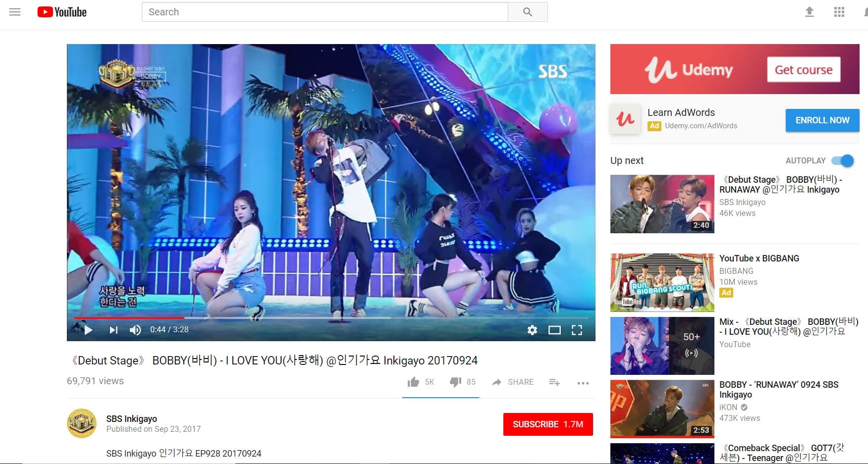Open the YouTube apps grid icon

tap(839, 11)
